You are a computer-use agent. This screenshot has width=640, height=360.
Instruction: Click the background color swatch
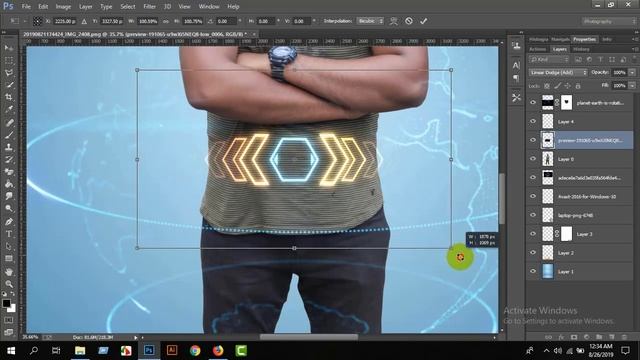tap(12, 309)
